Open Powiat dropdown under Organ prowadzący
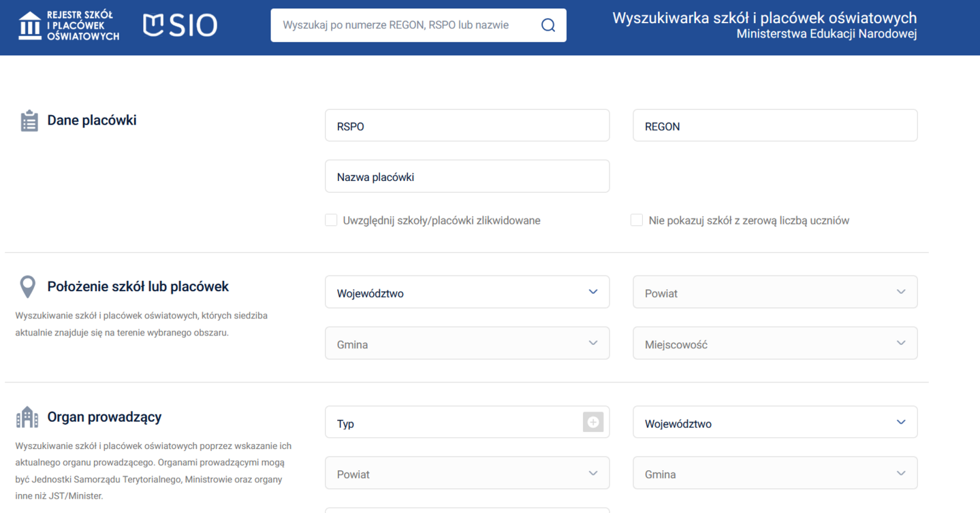The image size is (980, 513). click(x=467, y=474)
